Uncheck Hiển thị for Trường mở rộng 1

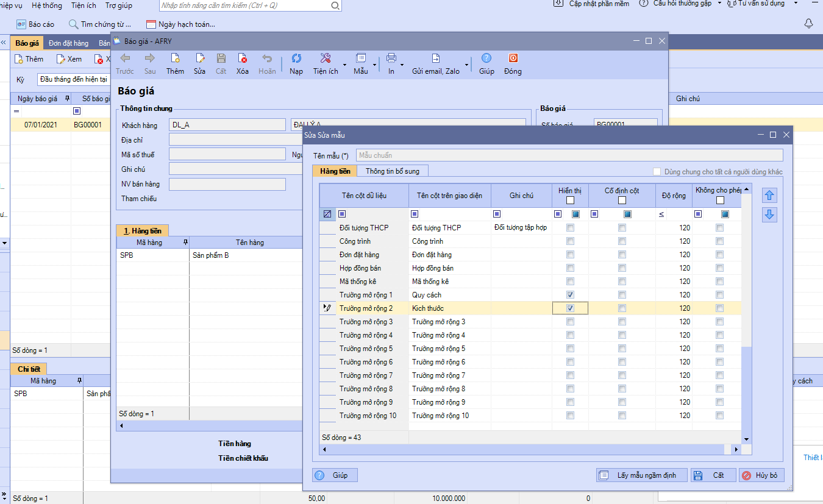570,295
